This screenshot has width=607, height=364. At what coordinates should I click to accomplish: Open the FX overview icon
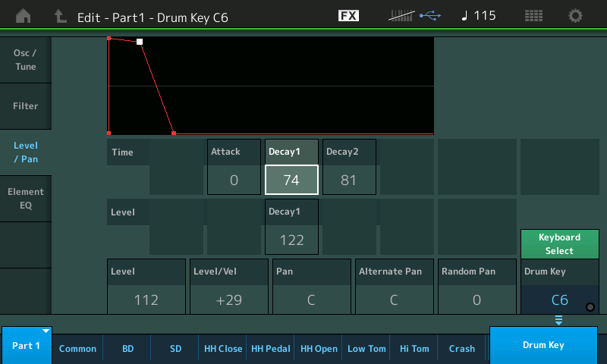point(348,16)
